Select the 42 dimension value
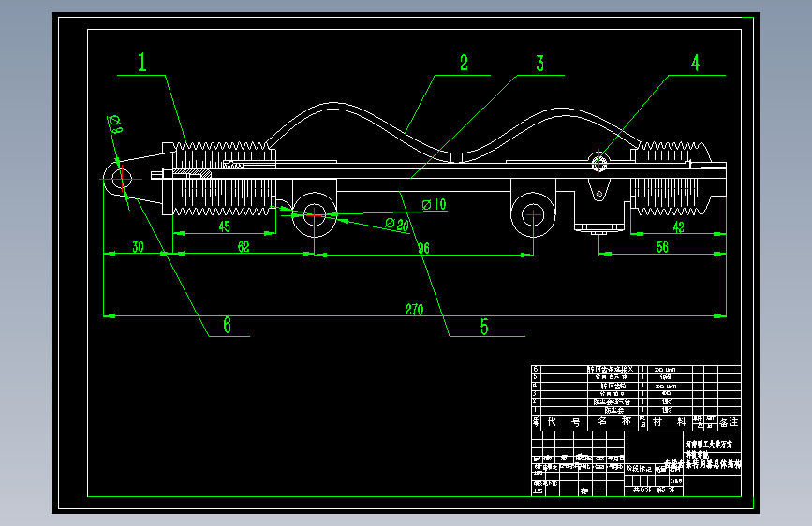The image size is (812, 526). pyautogui.click(x=678, y=227)
